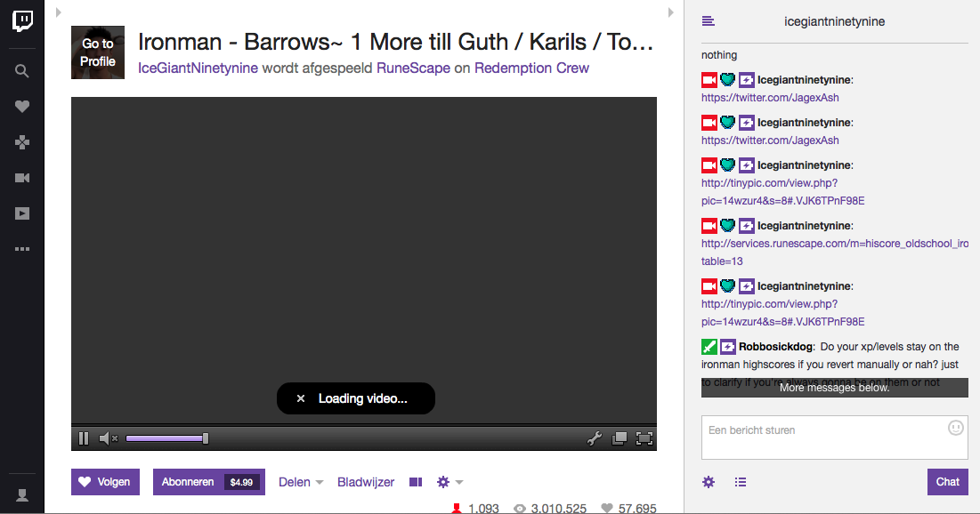The image size is (980, 514).
Task: Open channels camera icon in sidebar
Action: (22, 178)
